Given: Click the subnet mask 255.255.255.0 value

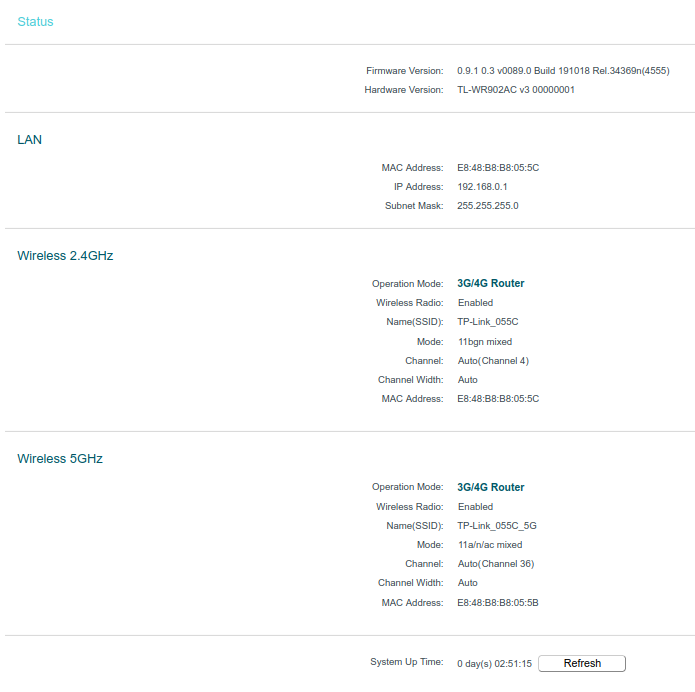Looking at the screenshot, I should tap(488, 206).
